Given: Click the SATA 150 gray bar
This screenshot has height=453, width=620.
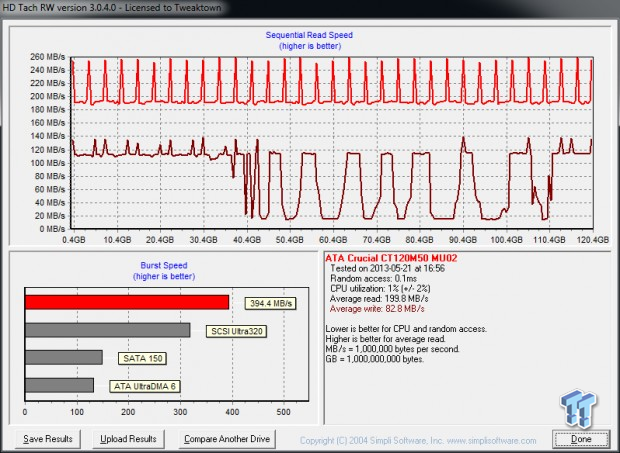Looking at the screenshot, I should (x=64, y=357).
